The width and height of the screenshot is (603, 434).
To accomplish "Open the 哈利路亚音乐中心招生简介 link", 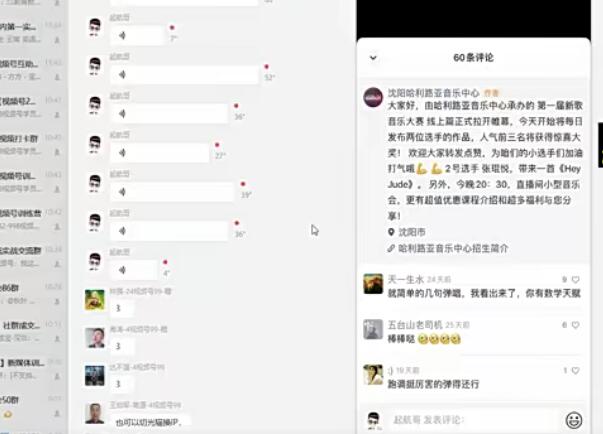I will (x=453, y=248).
